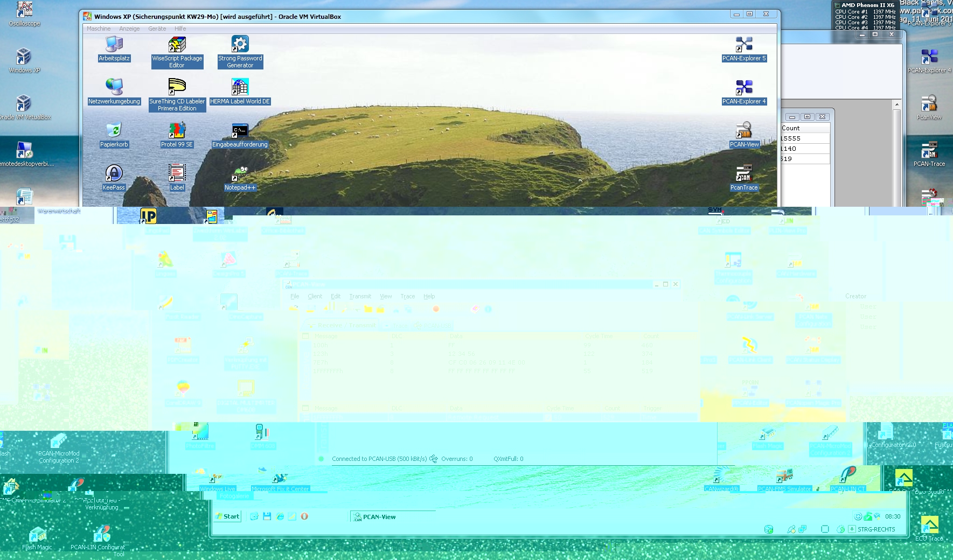Launch PhotoFiltre shortcut
This screenshot has height=560, width=953.
[200, 437]
